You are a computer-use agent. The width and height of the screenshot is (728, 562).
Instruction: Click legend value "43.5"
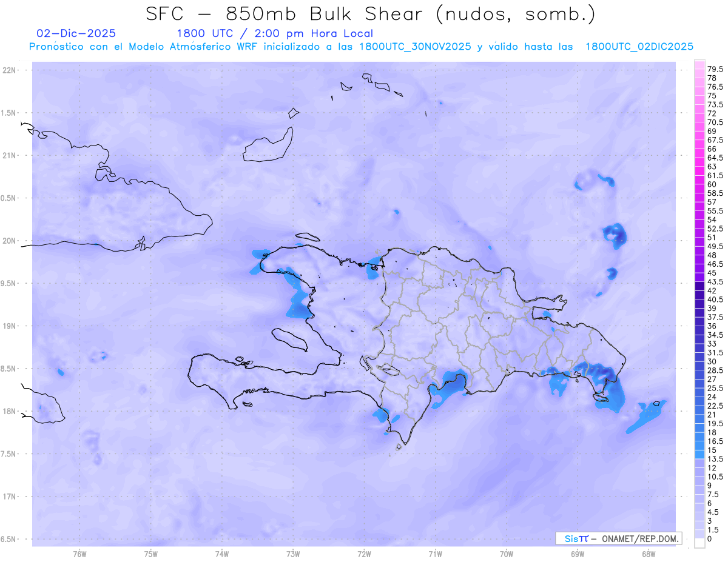tap(715, 282)
